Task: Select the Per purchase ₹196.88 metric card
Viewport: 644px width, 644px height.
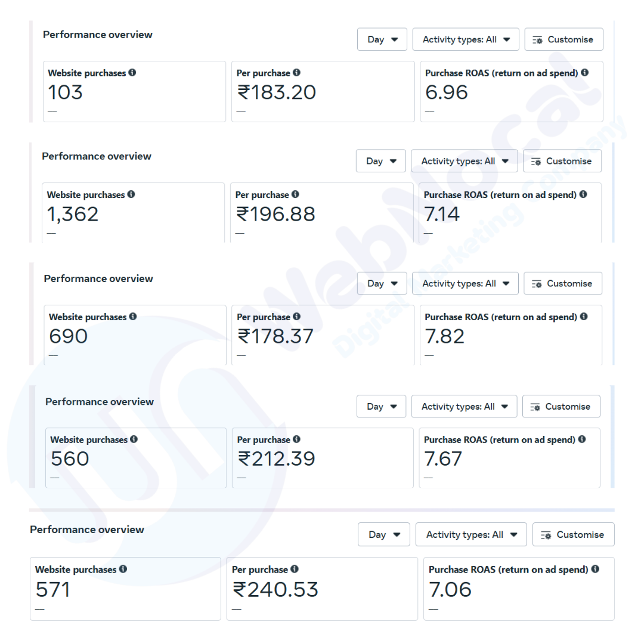Action: (321, 212)
